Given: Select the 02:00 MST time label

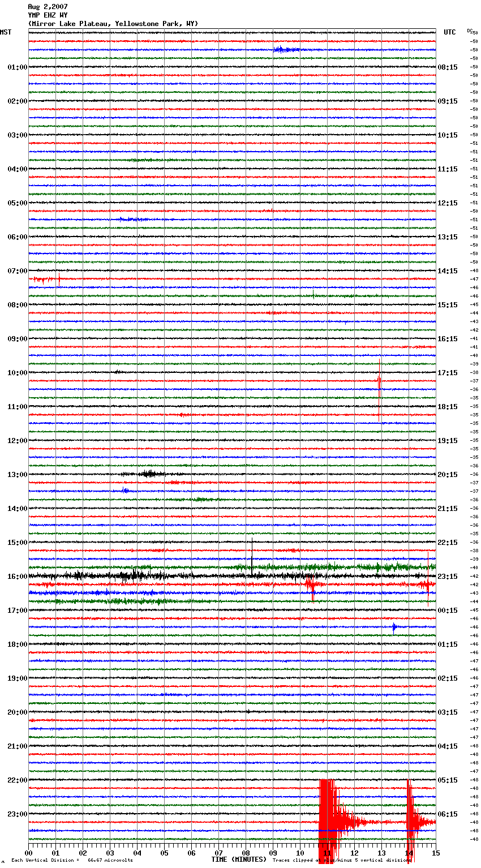Looking at the screenshot, I should 18,101.
